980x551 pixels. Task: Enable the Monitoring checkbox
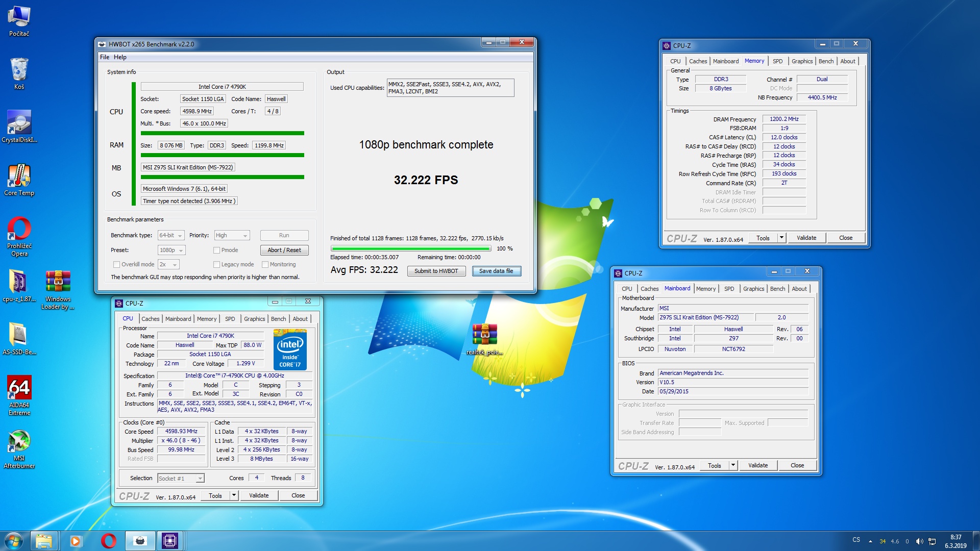tap(265, 264)
